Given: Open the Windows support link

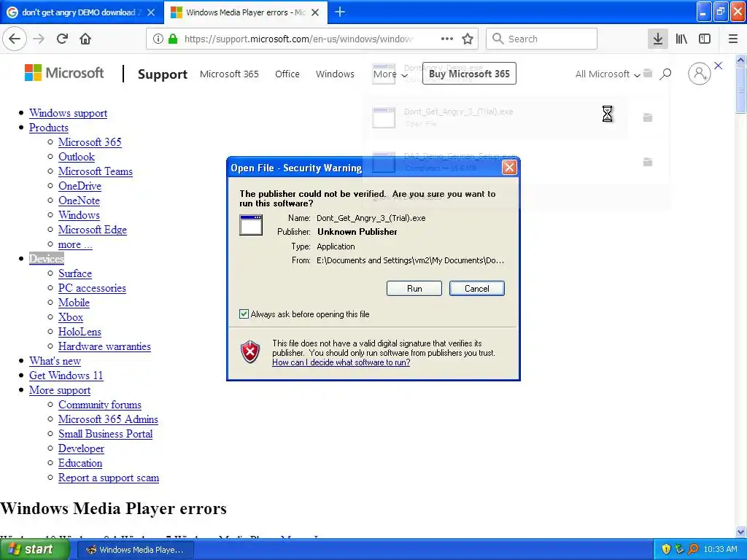Looking at the screenshot, I should tap(68, 113).
